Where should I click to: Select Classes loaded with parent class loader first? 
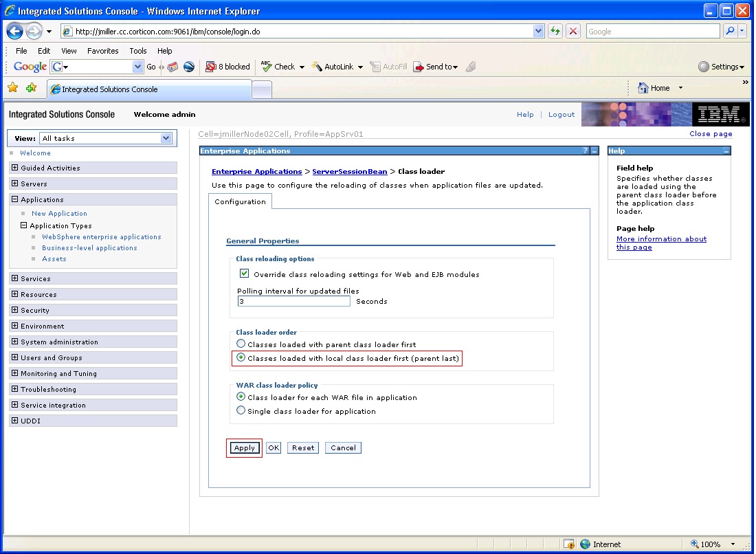241,344
